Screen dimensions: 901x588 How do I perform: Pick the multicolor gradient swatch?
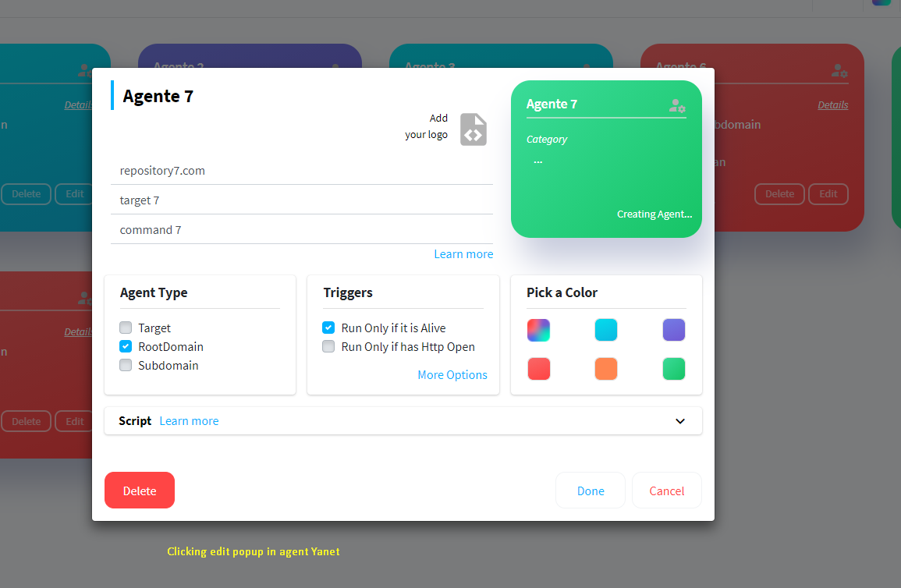coord(538,330)
